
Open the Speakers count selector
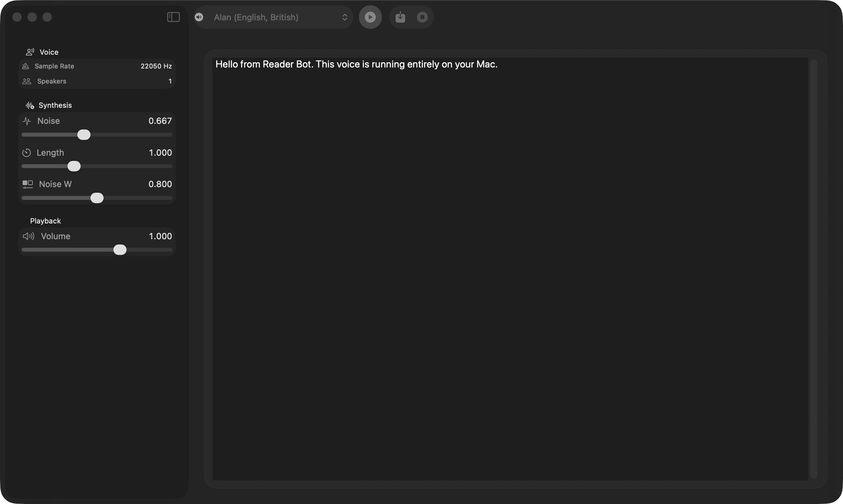[x=170, y=81]
